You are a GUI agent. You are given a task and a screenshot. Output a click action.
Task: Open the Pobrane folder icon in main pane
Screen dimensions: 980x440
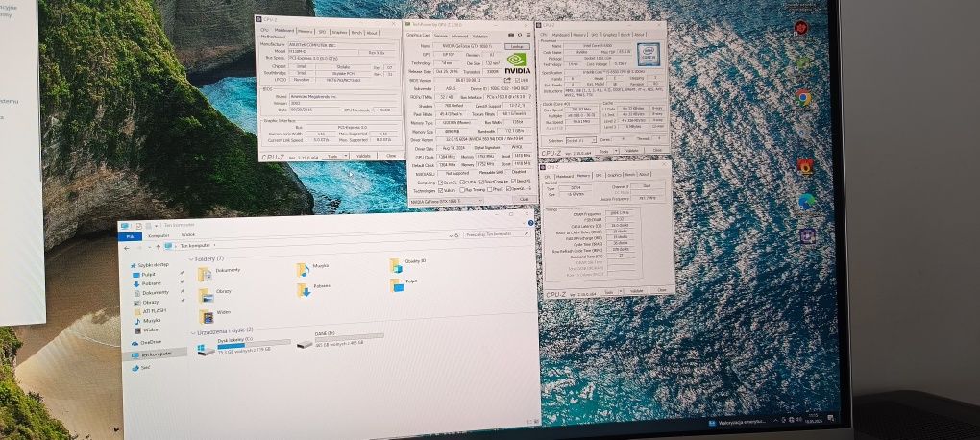pyautogui.click(x=304, y=291)
